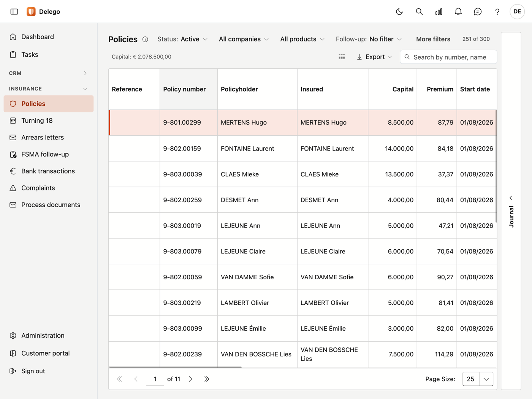Expand the Journal side panel chevron
The width and height of the screenshot is (532, 399).
(x=511, y=198)
